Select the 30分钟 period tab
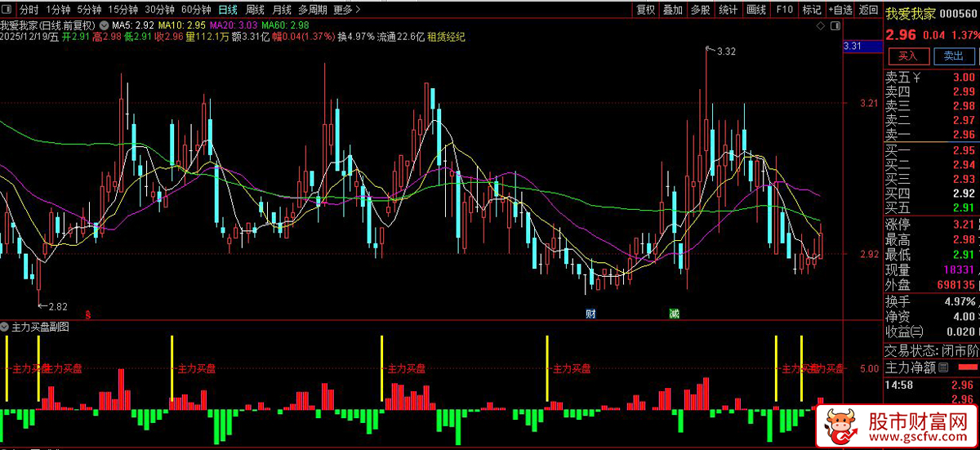This screenshot has width=980, height=450. [x=159, y=10]
